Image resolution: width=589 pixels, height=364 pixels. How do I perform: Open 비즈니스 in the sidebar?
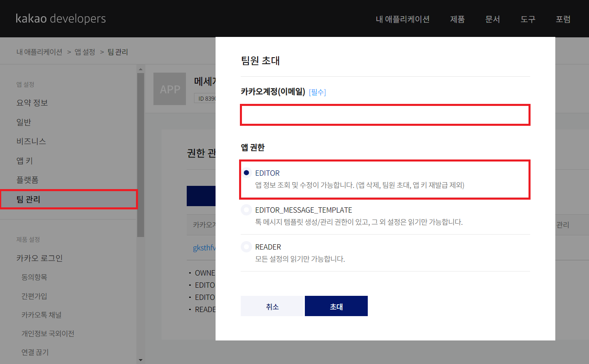point(31,141)
